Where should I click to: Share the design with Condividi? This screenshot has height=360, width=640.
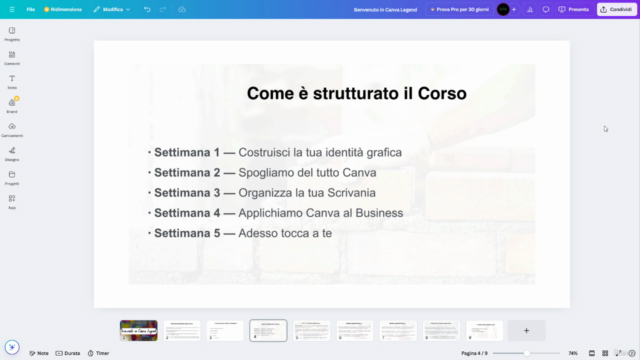tap(616, 9)
